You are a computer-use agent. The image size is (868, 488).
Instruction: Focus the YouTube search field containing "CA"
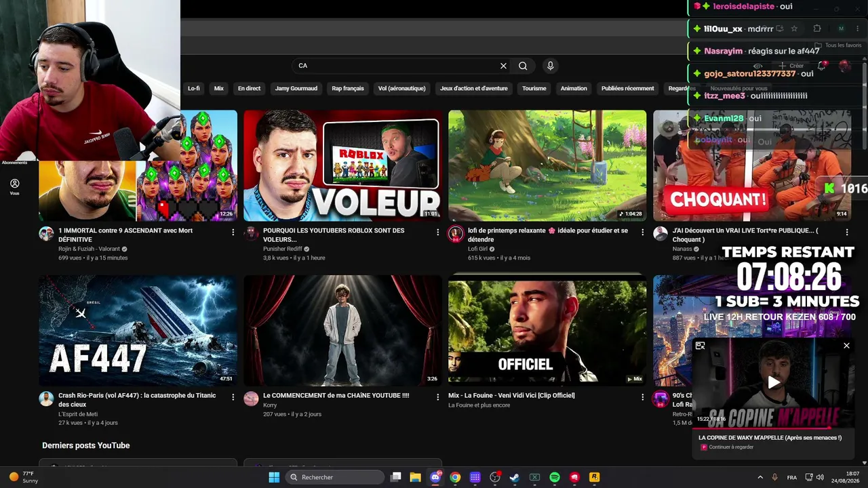click(397, 66)
